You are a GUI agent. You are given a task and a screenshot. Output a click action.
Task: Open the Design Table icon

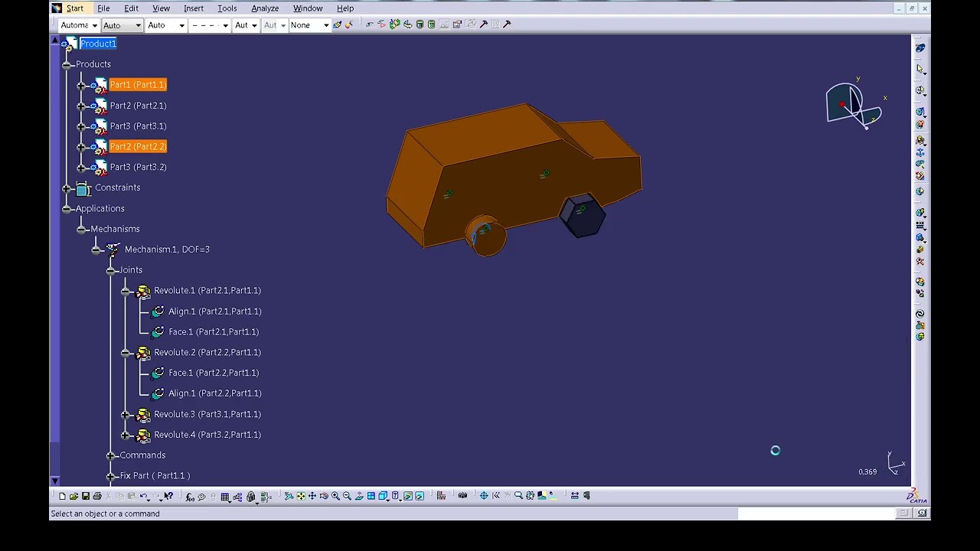[225, 497]
